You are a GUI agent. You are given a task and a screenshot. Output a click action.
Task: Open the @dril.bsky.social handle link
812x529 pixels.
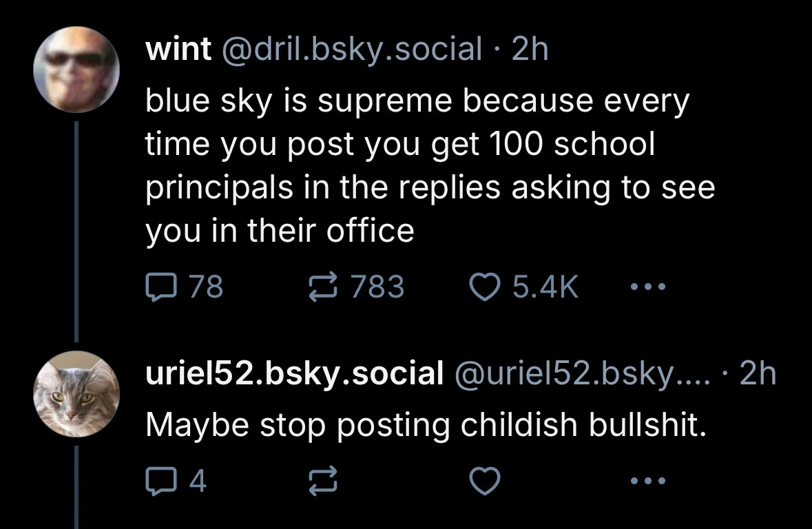[x=352, y=49]
